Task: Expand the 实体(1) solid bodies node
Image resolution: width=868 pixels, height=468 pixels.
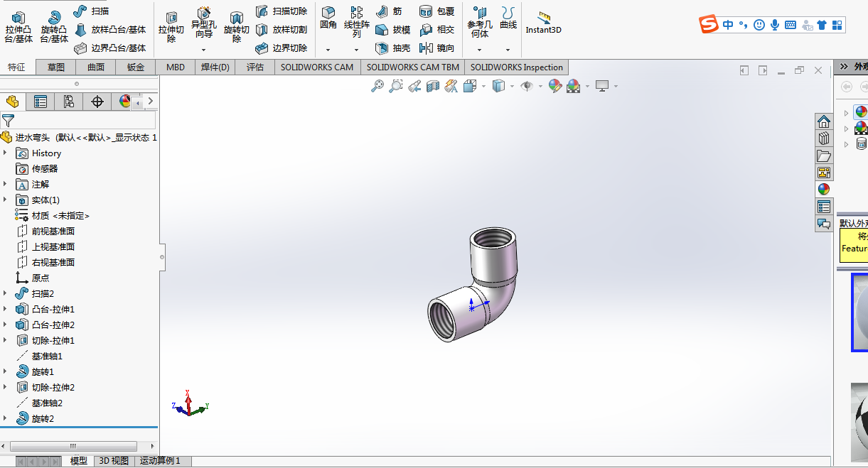Action: pos(5,200)
